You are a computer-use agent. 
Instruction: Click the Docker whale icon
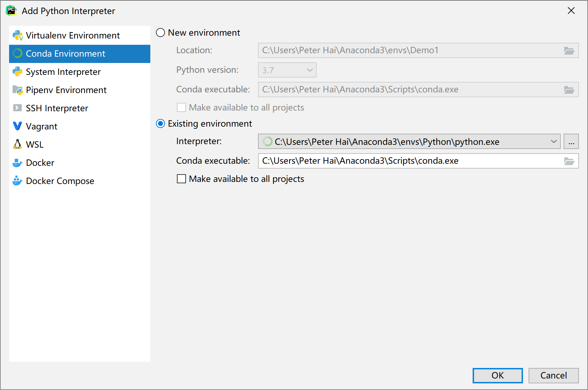(x=17, y=163)
